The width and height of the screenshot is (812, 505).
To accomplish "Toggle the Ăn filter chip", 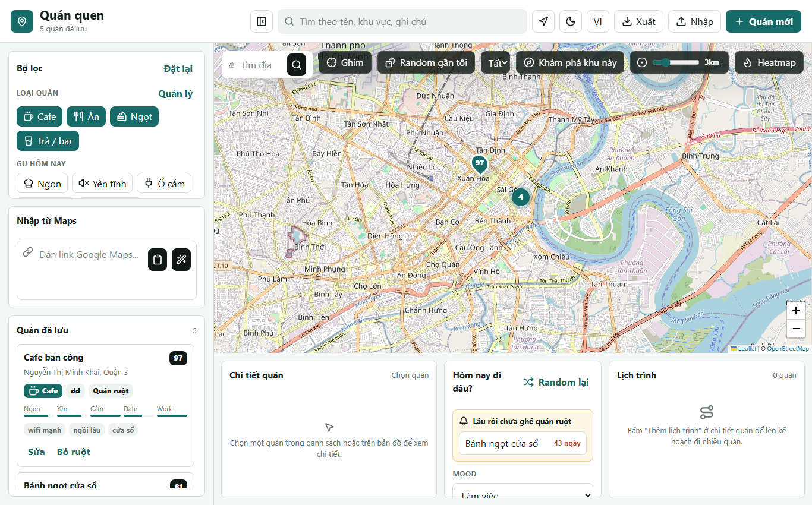I will tap(87, 116).
